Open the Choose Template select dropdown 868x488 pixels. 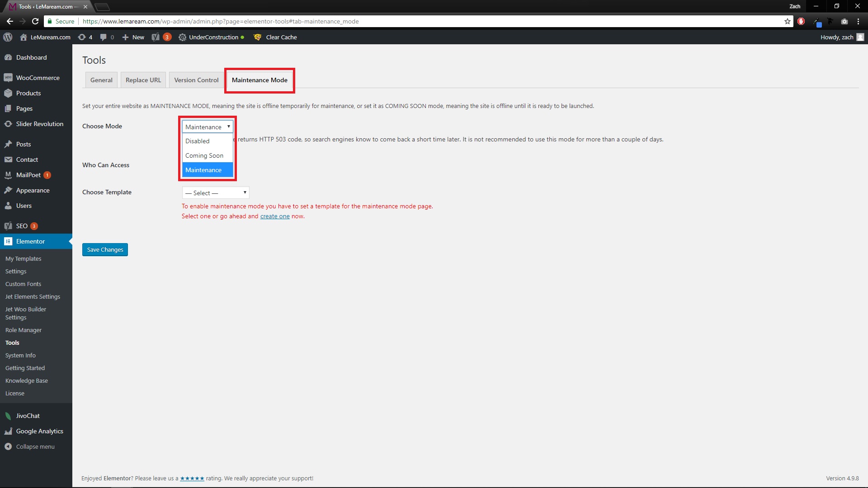[x=216, y=193]
